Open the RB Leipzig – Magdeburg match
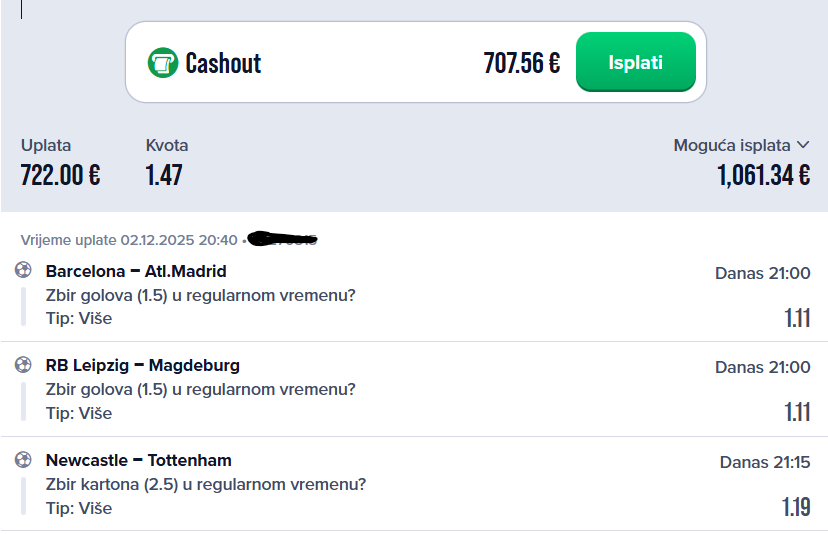 [142, 365]
